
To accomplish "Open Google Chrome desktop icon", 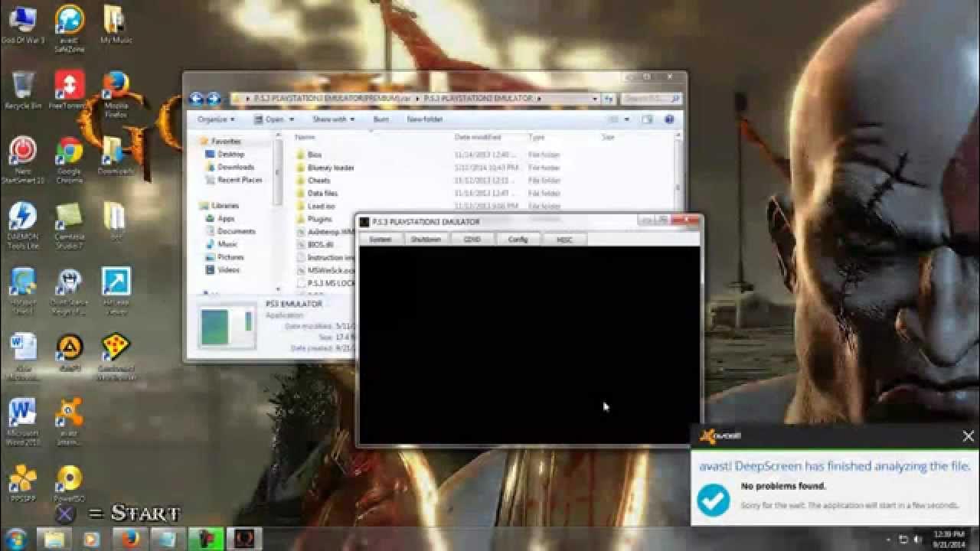I will (x=70, y=161).
